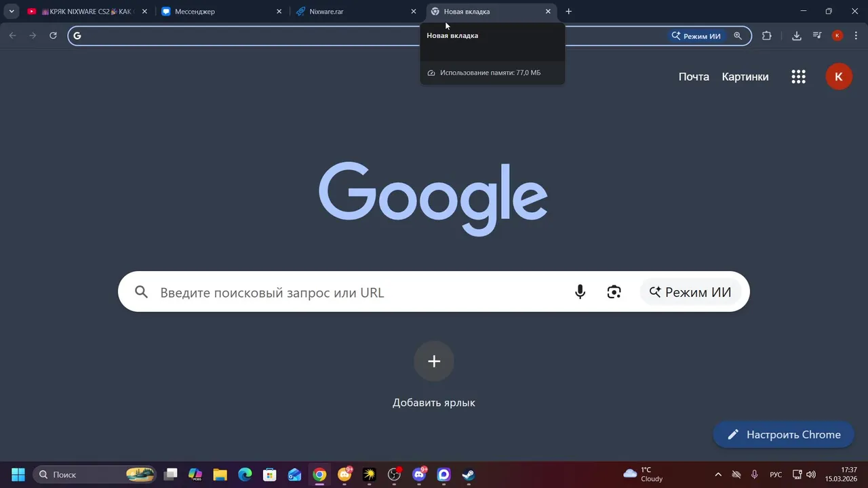Open the Chrome downloads icon
This screenshot has height=488, width=868.
(x=797, y=36)
